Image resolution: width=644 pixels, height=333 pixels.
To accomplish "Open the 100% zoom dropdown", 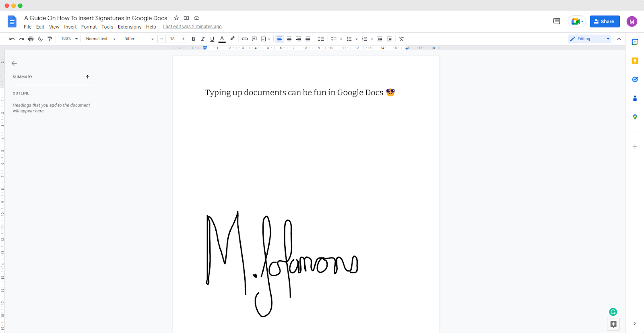I will pyautogui.click(x=69, y=39).
